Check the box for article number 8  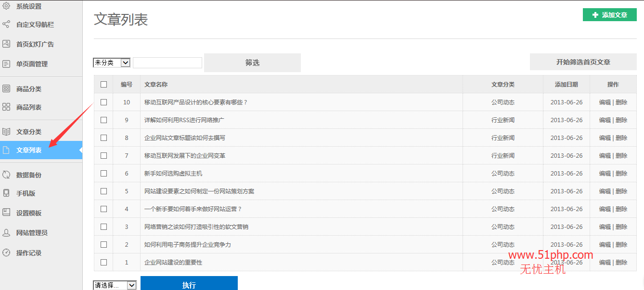(103, 138)
